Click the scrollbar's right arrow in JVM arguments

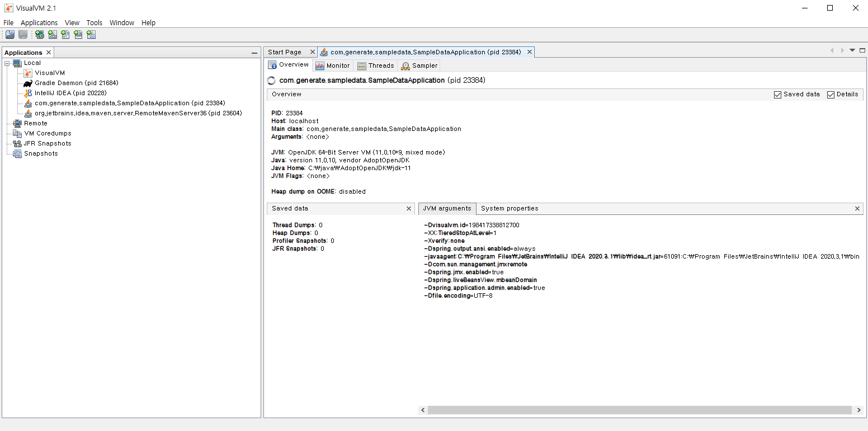click(x=859, y=410)
